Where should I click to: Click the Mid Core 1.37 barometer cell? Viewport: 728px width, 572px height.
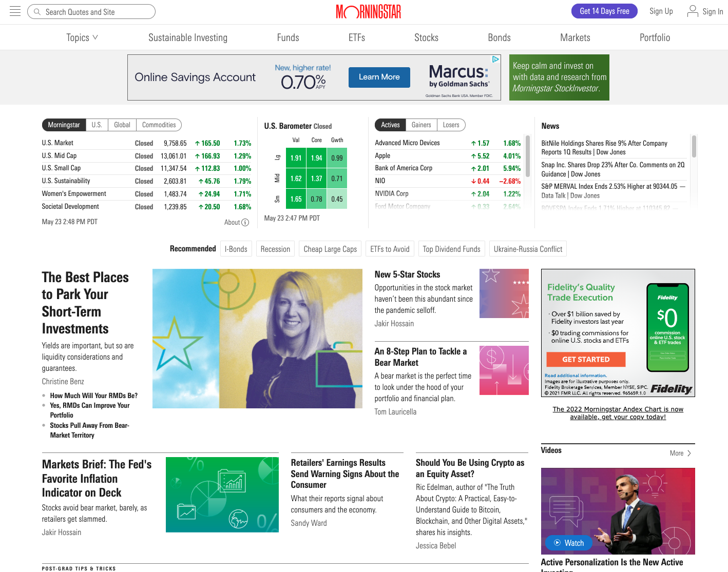point(317,179)
